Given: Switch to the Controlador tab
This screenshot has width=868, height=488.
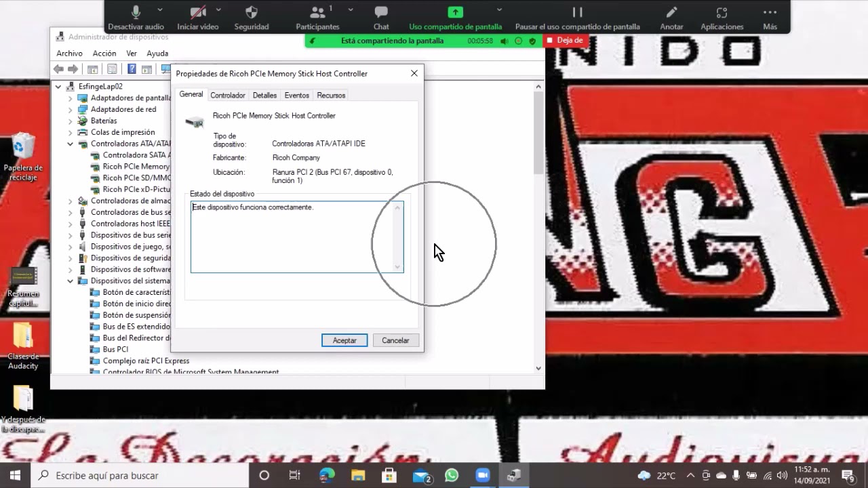Looking at the screenshot, I should tap(227, 96).
